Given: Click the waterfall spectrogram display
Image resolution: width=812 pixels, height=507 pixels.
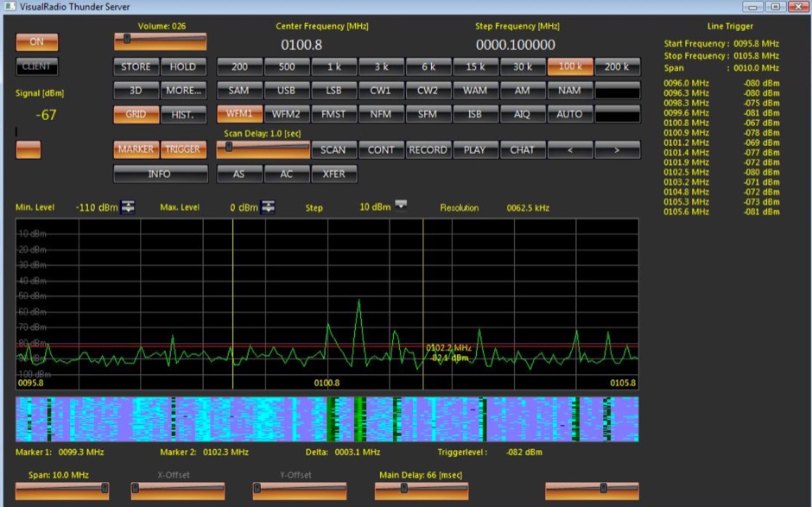Looking at the screenshot, I should tap(327, 419).
